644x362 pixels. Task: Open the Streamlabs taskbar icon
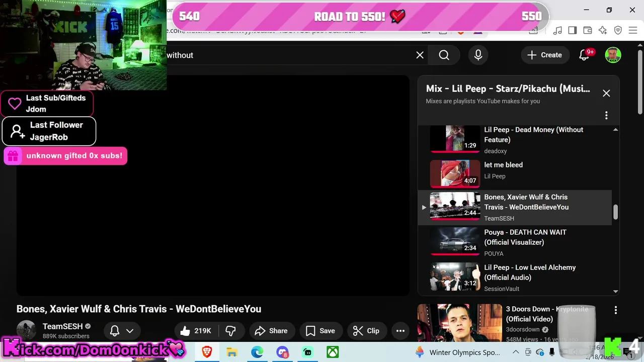[x=307, y=352]
